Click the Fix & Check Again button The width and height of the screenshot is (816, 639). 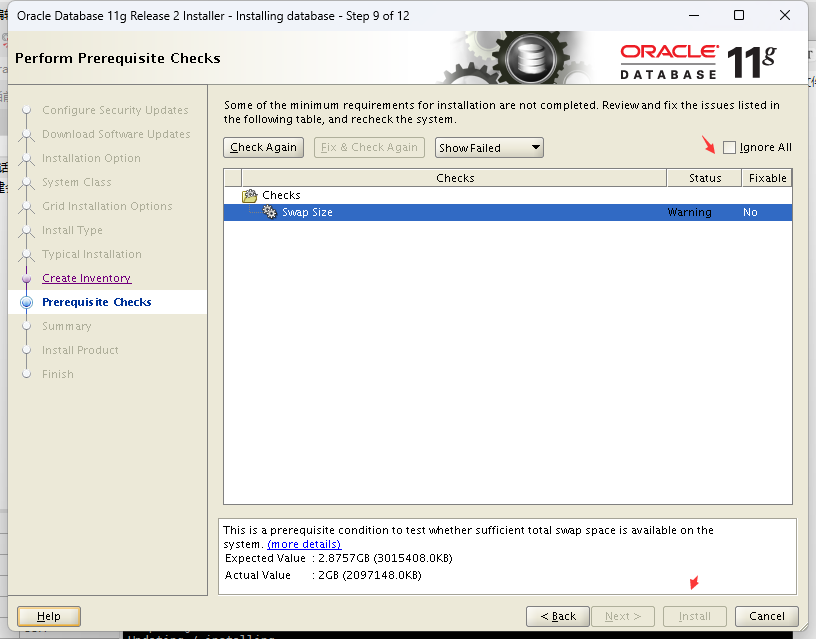click(369, 148)
